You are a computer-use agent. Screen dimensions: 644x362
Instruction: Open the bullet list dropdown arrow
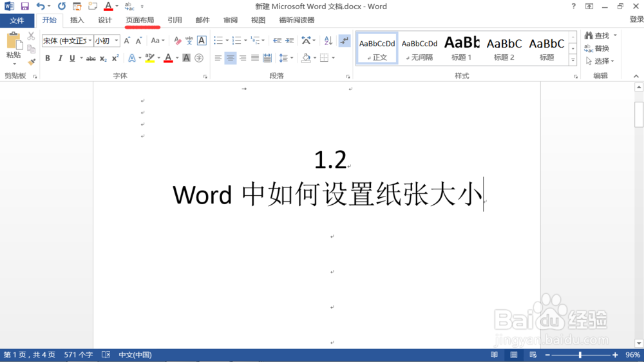pos(227,41)
